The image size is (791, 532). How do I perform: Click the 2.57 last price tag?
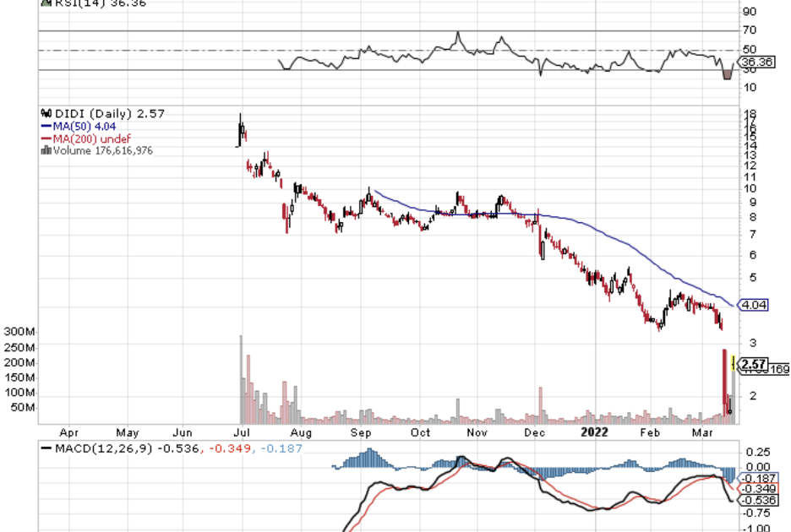(754, 365)
